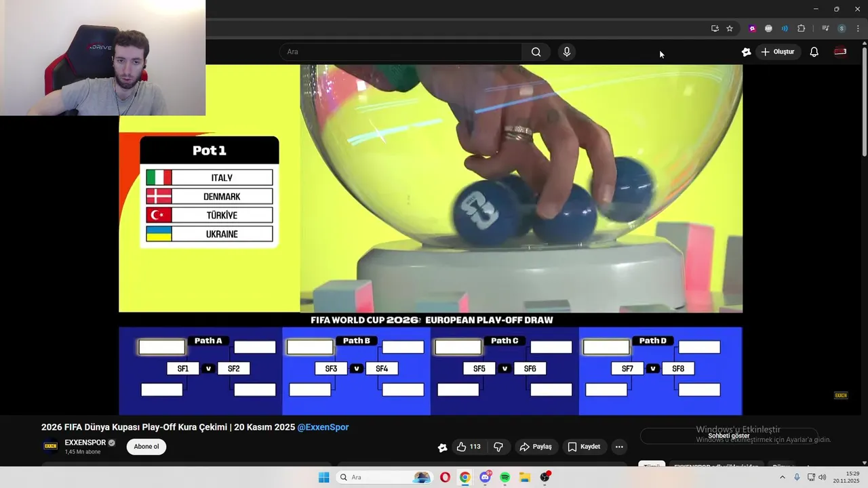Click the Sohbeti göster chat button
This screenshot has height=488, width=868.
pyautogui.click(x=729, y=436)
